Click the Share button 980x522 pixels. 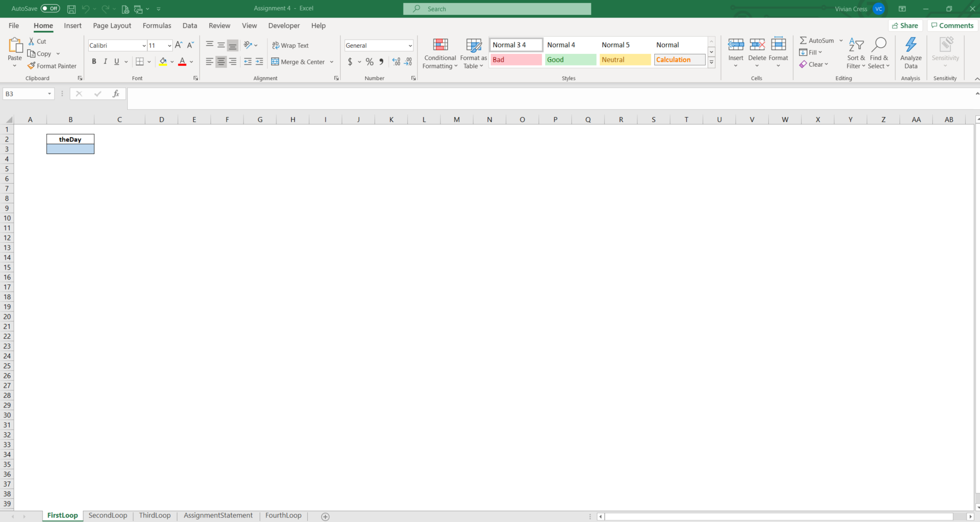906,25
